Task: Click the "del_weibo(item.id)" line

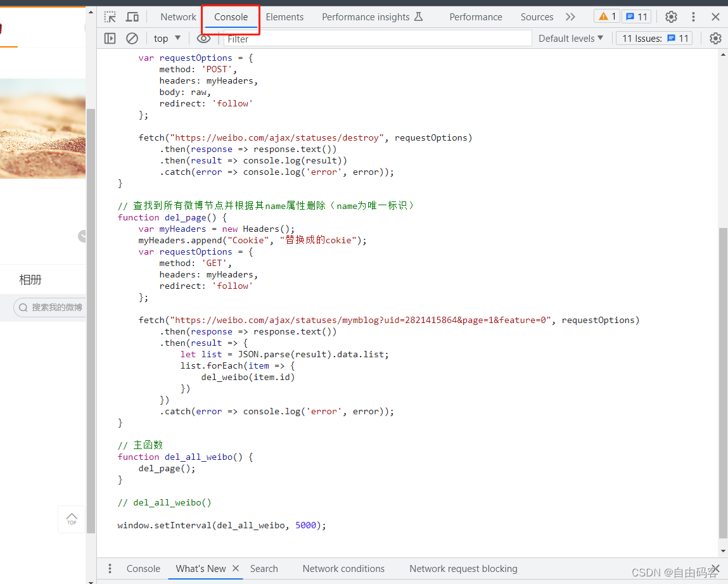Action: coord(248,378)
